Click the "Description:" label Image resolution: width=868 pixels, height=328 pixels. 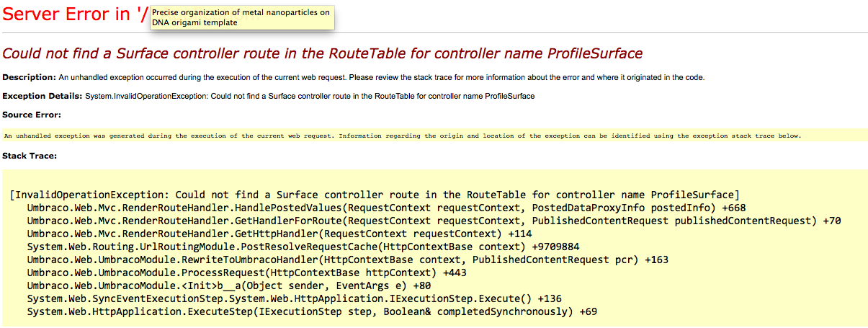(30, 77)
